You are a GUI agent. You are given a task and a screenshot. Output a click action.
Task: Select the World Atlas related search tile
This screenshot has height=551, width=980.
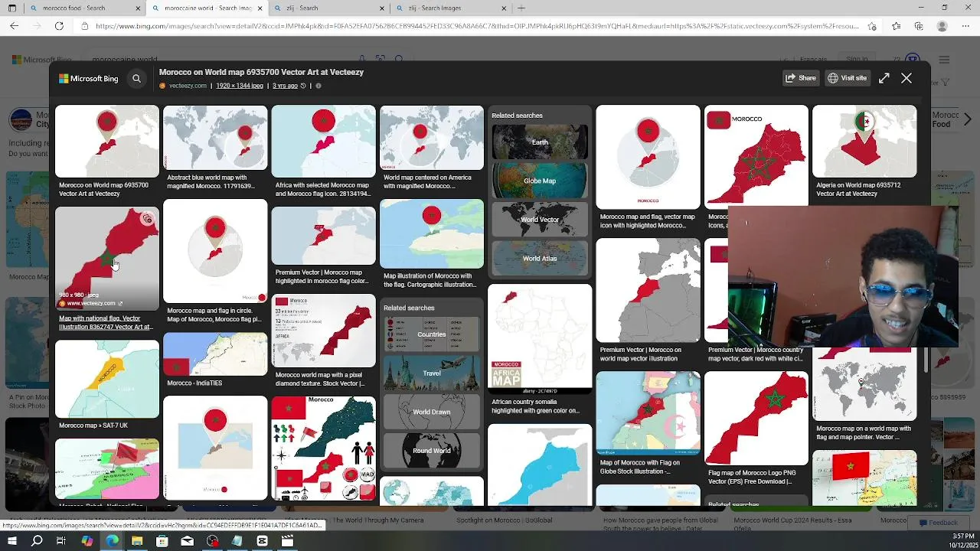pyautogui.click(x=540, y=259)
